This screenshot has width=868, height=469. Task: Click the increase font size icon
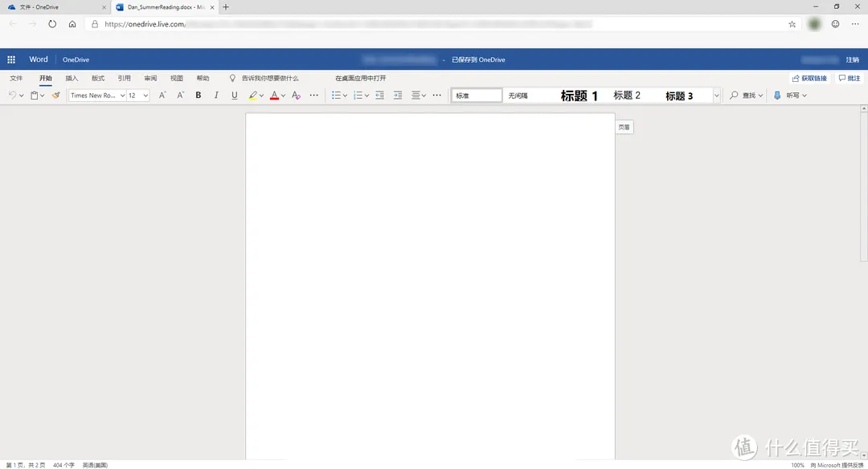[162, 96]
